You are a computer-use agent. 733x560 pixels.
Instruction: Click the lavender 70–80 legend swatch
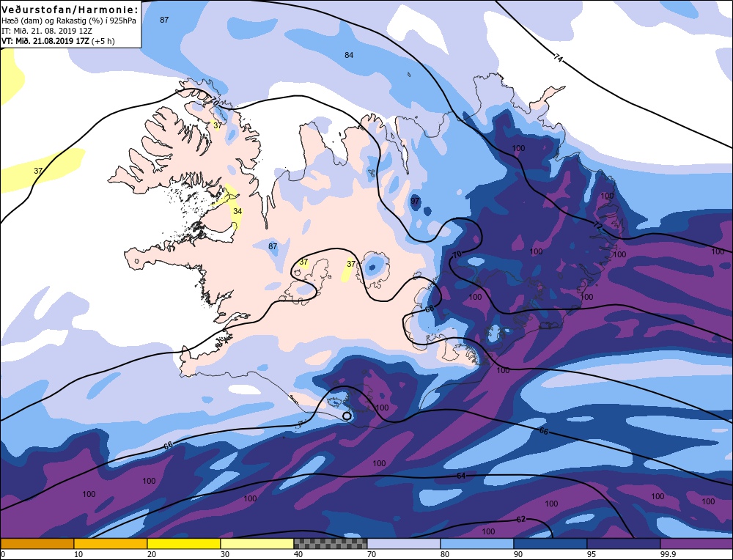click(403, 543)
